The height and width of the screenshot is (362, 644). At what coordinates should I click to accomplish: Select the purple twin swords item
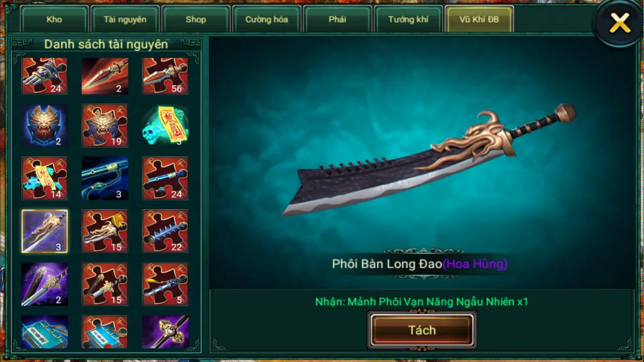tap(44, 284)
